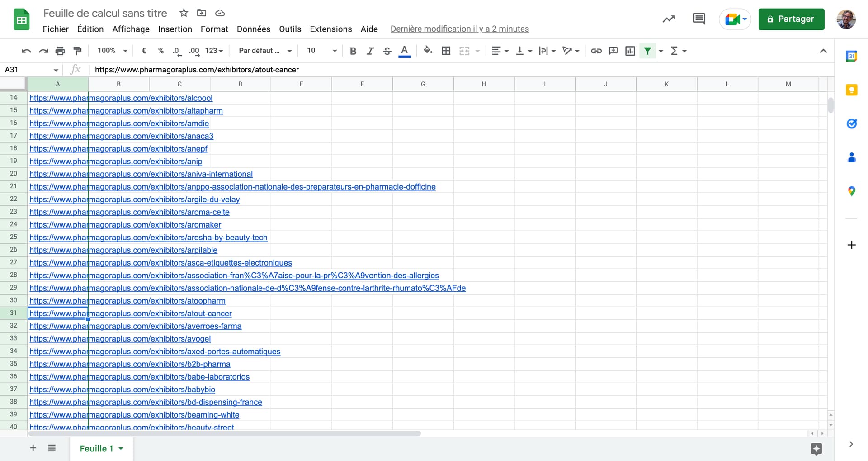Open the Format menu

coord(214,29)
